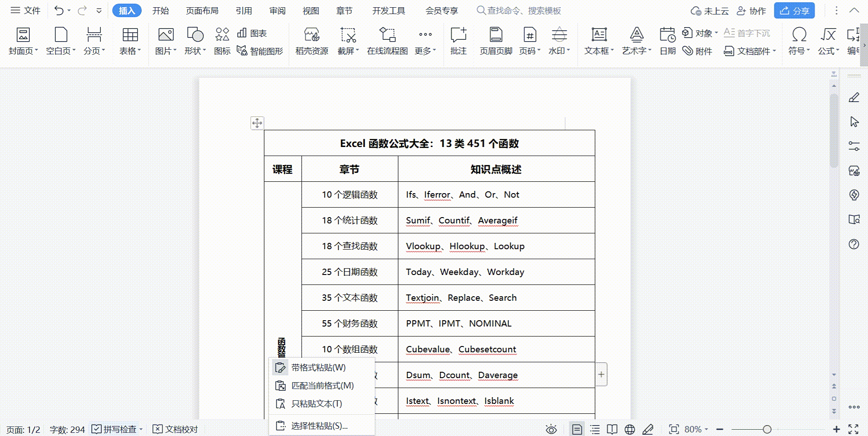Choose 只粘贴文本 from the paste menu
The image size is (868, 436).
coord(316,403)
